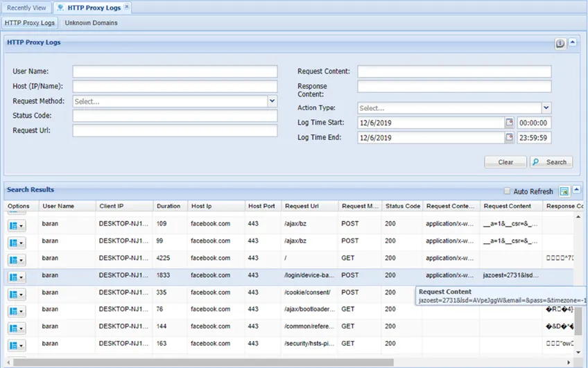Click the scroll-up arrow of results grid
Viewport: 588px width, 368px height.
point(578,217)
